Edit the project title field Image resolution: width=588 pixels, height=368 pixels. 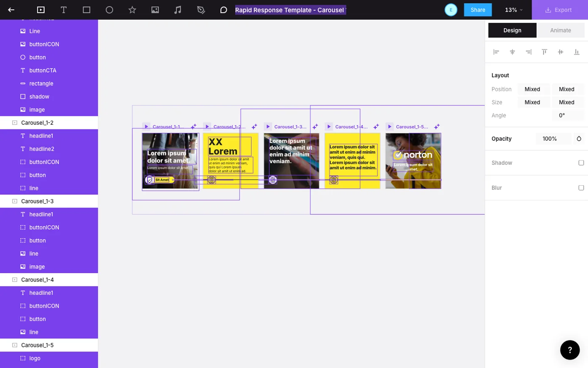(x=291, y=10)
